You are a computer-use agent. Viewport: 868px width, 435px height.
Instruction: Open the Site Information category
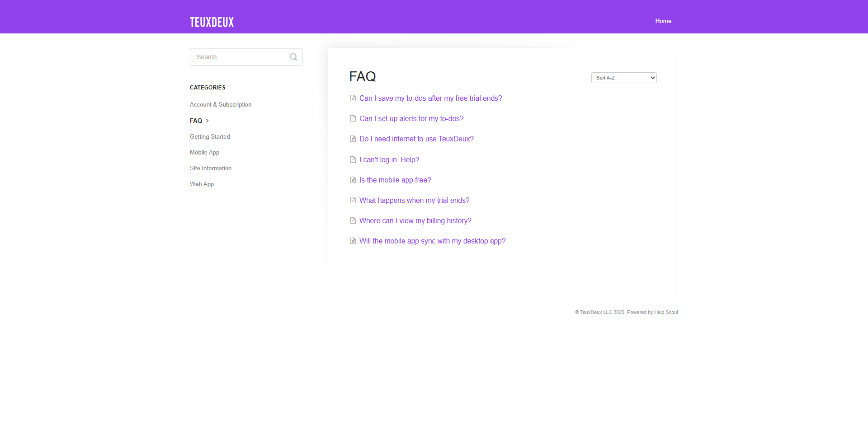click(211, 168)
